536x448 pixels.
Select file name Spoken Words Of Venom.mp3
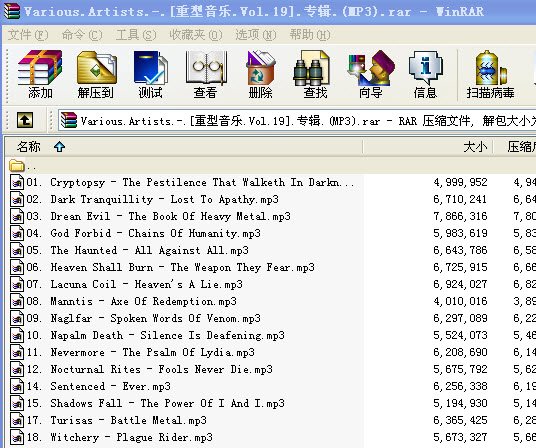pos(186,318)
